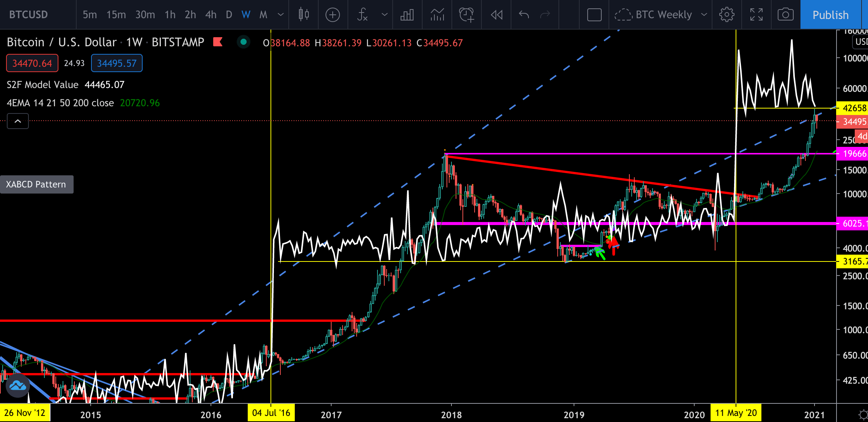Click the 42658 yellow price label
This screenshot has width=868, height=422.
852,108
